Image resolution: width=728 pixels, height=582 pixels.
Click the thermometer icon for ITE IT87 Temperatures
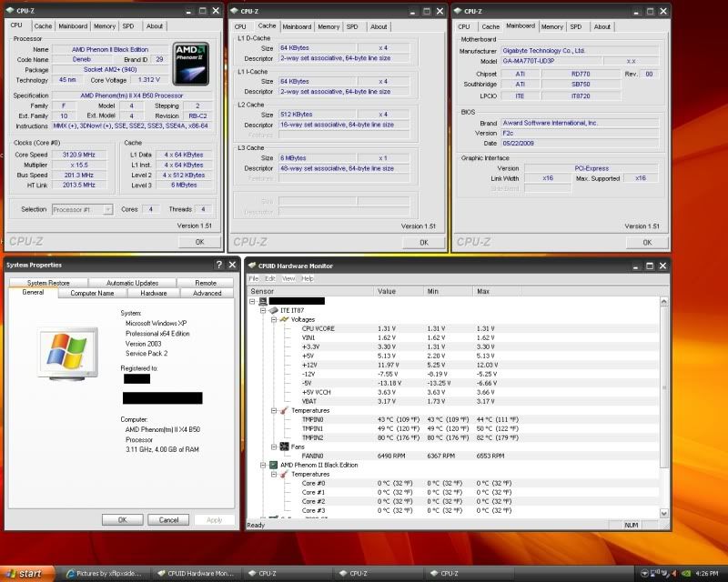[285, 410]
